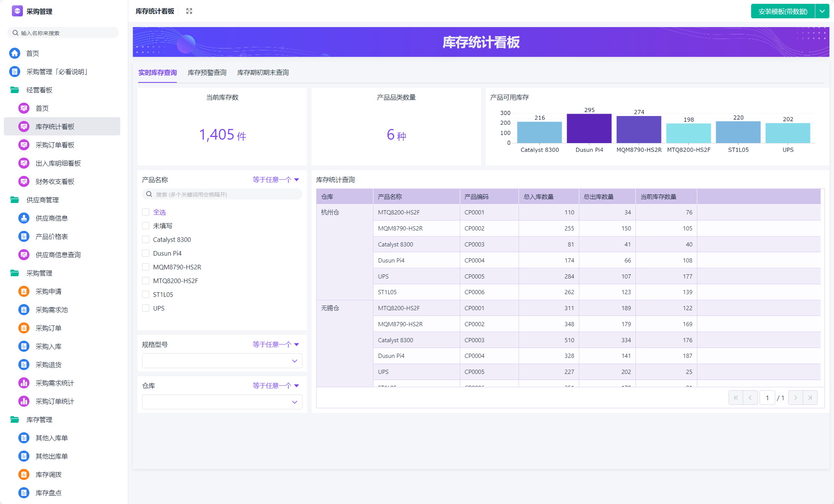
Task: Open 供应商信息 person icon item
Action: click(x=24, y=218)
